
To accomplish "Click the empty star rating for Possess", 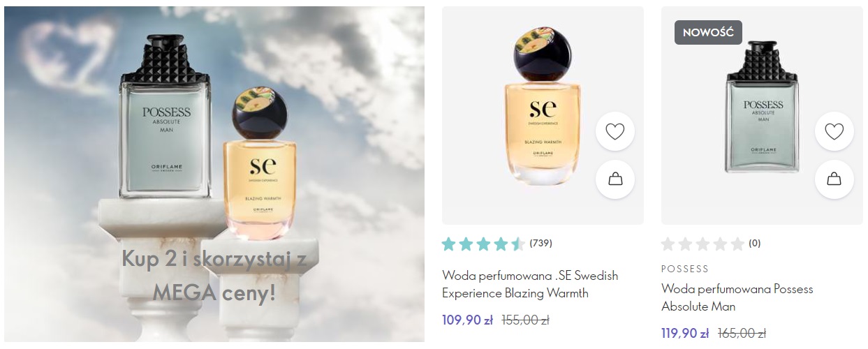I will [x=703, y=244].
